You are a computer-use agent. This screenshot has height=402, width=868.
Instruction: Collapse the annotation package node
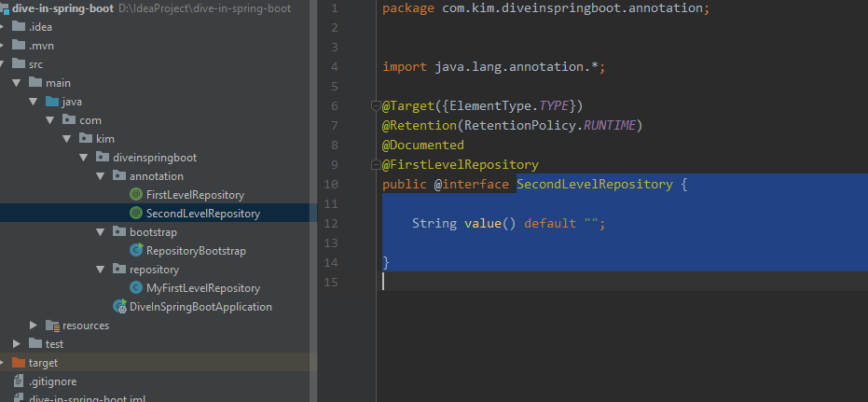point(100,176)
